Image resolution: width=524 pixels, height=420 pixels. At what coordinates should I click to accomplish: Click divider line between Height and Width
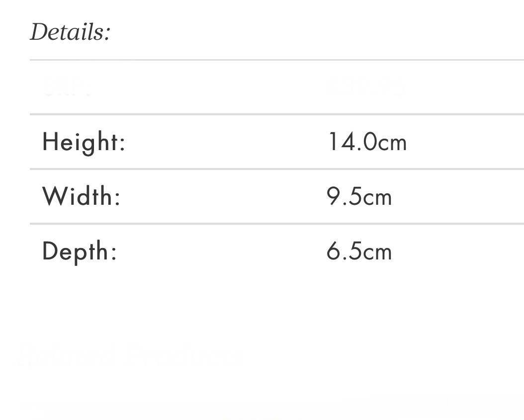(277, 169)
